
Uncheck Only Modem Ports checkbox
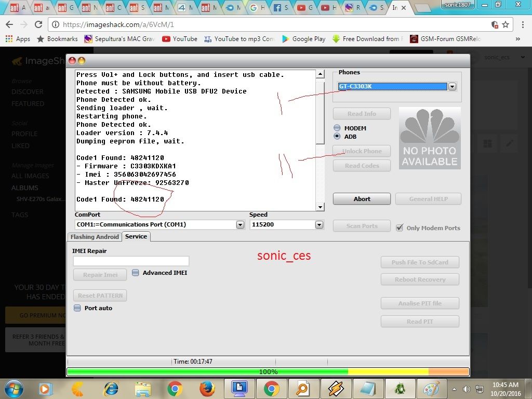click(400, 228)
